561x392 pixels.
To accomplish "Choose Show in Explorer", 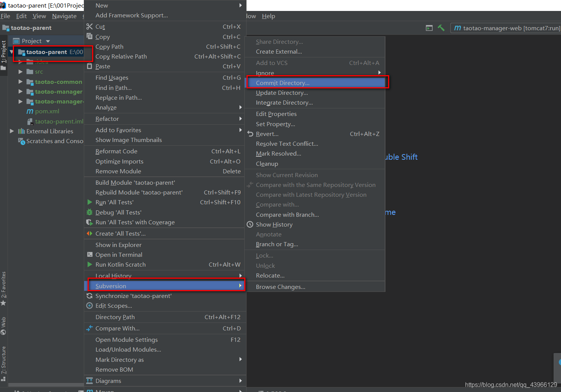I will [x=165, y=245].
